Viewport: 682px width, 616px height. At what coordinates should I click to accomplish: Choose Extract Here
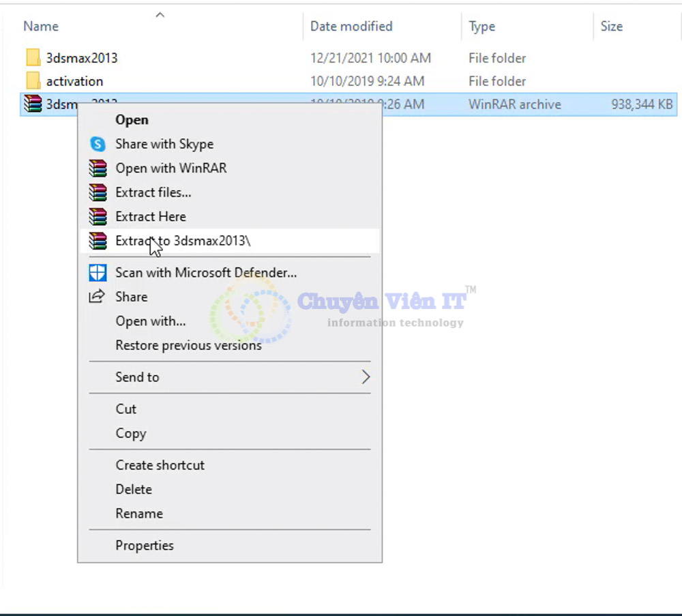[x=230, y=217]
